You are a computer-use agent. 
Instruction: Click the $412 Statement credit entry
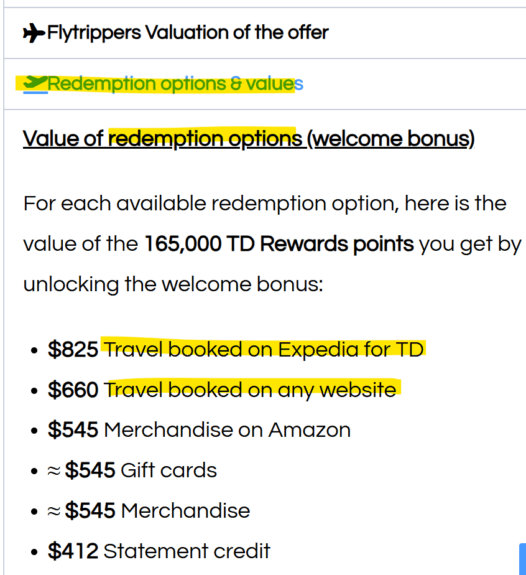(x=159, y=551)
